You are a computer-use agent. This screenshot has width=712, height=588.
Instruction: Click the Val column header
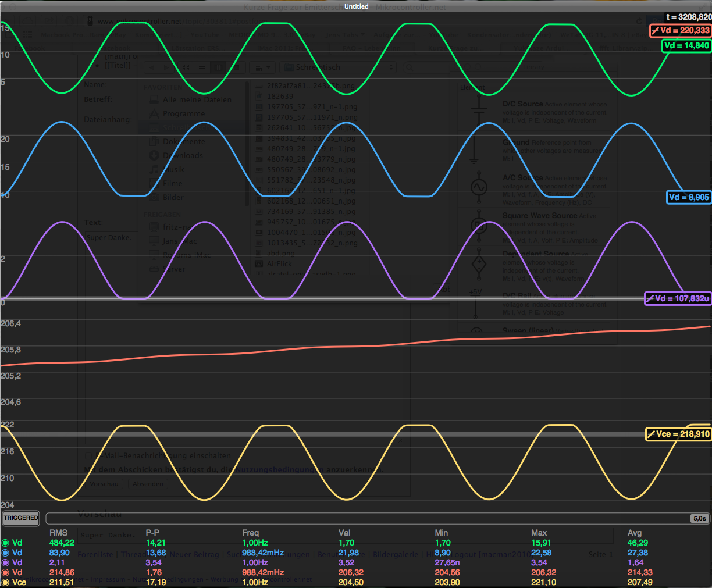(344, 533)
